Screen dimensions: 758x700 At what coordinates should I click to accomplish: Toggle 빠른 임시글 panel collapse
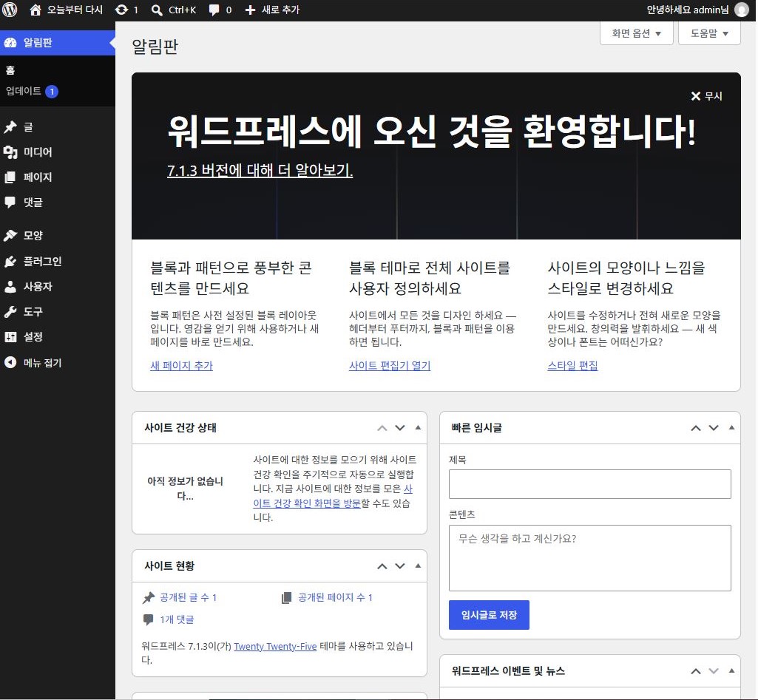[731, 427]
